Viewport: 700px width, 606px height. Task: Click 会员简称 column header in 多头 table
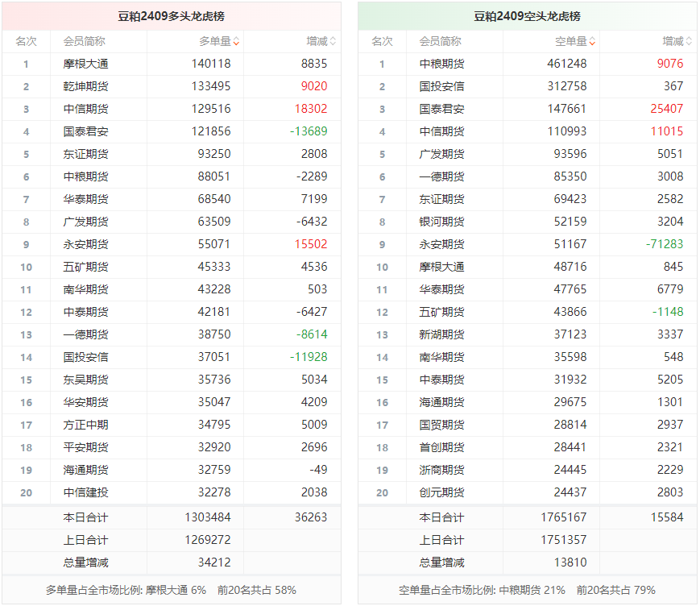tap(84, 41)
